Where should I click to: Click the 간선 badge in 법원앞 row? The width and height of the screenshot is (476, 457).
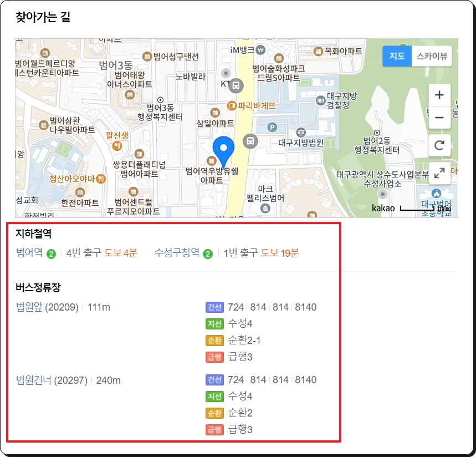(214, 307)
